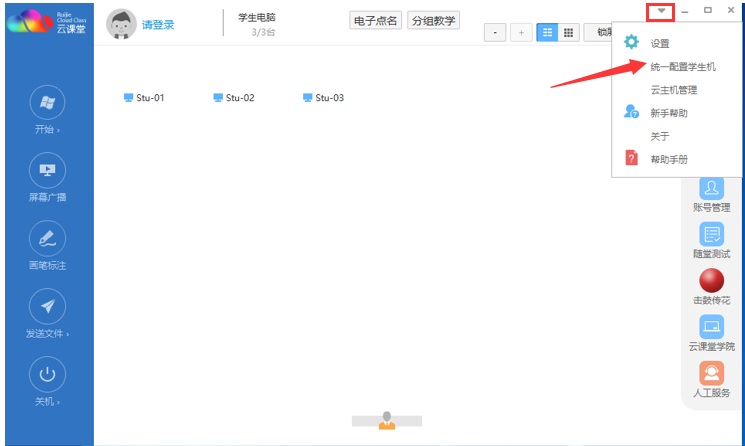Click the 开始 Windows start icon
The height and width of the screenshot is (446, 745).
47,102
